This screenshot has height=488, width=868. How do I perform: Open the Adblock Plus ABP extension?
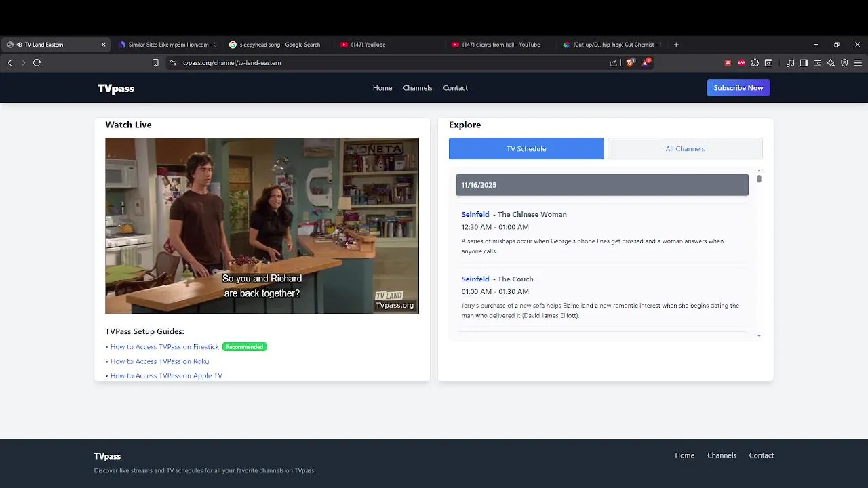(x=741, y=62)
